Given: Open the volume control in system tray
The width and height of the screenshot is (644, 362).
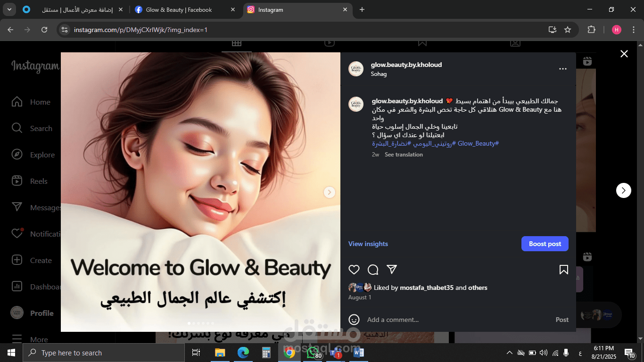Looking at the screenshot, I should 544,353.
